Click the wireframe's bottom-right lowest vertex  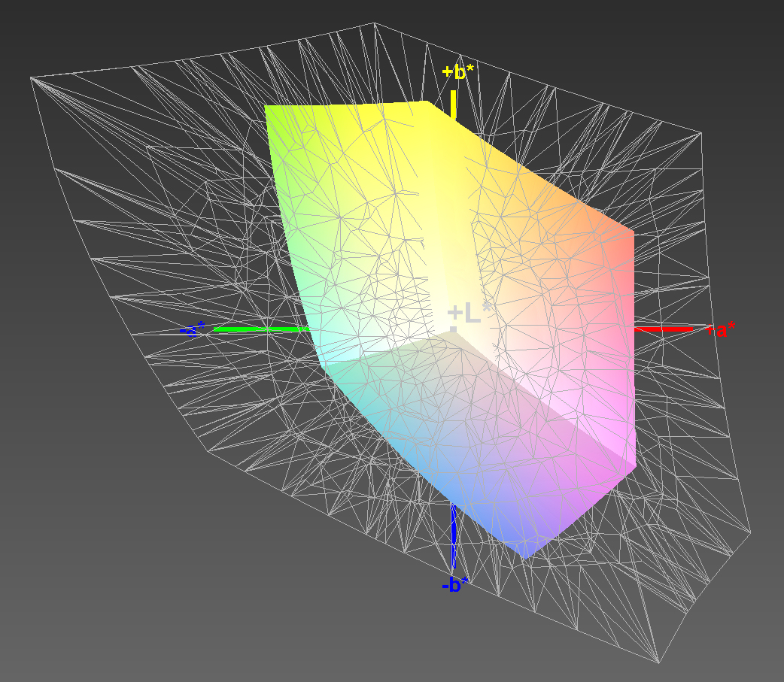coord(660,662)
